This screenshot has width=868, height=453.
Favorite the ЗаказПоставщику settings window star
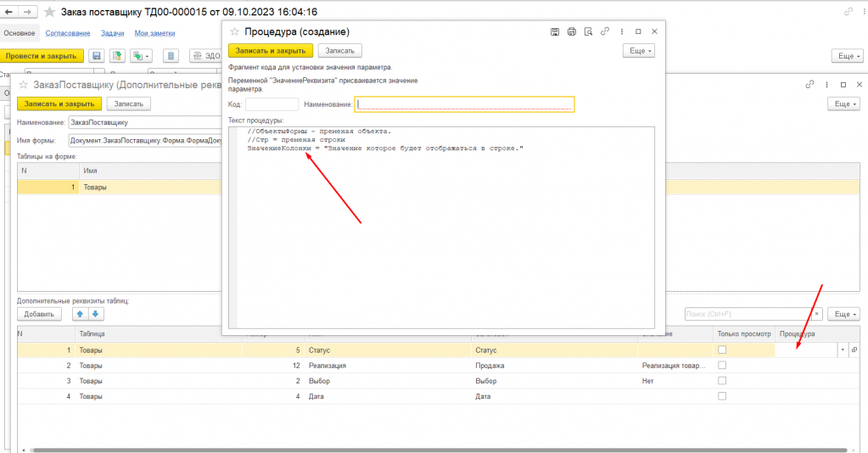pyautogui.click(x=24, y=85)
